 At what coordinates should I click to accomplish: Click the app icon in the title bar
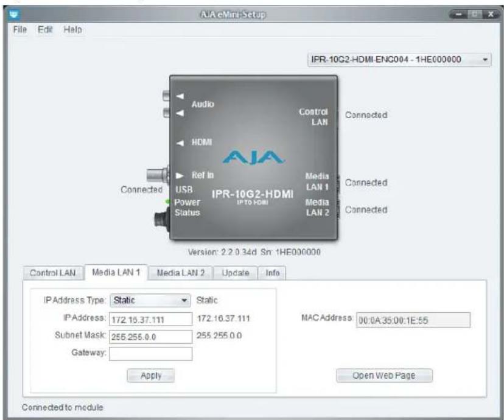[x=14, y=14]
